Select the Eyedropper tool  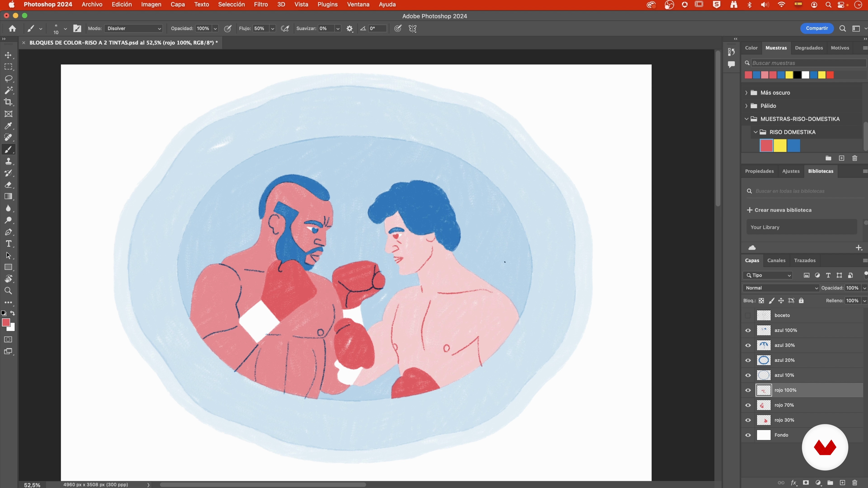[x=8, y=126]
